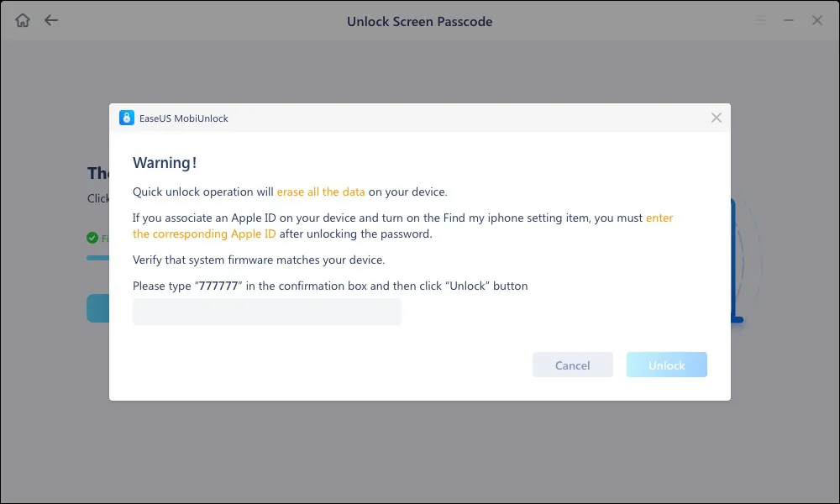The height and width of the screenshot is (504, 840).
Task: Click the home icon in the title bar
Action: (x=22, y=19)
